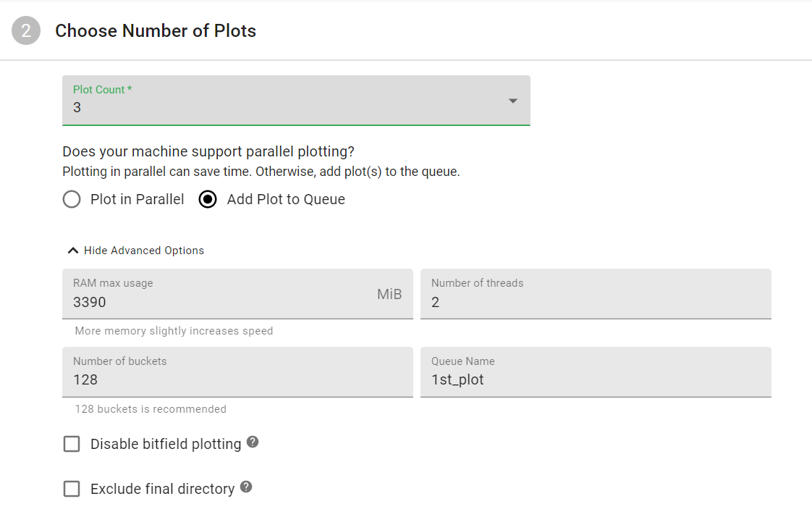Collapse via the Hide Advanced Options text
Image resolution: width=812 pixels, height=525 pixels.
[144, 251]
